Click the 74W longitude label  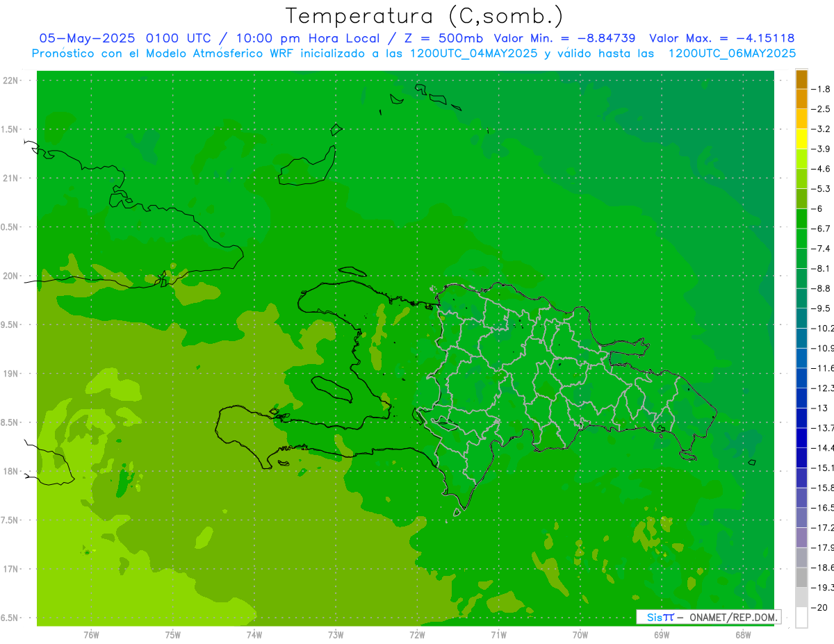click(254, 635)
